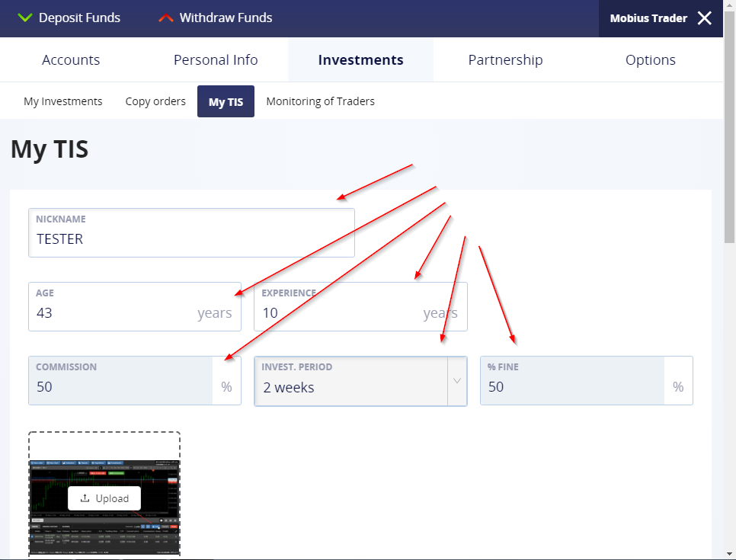Close the Mobius Trader panel with X
The image size is (736, 560).
pos(704,18)
